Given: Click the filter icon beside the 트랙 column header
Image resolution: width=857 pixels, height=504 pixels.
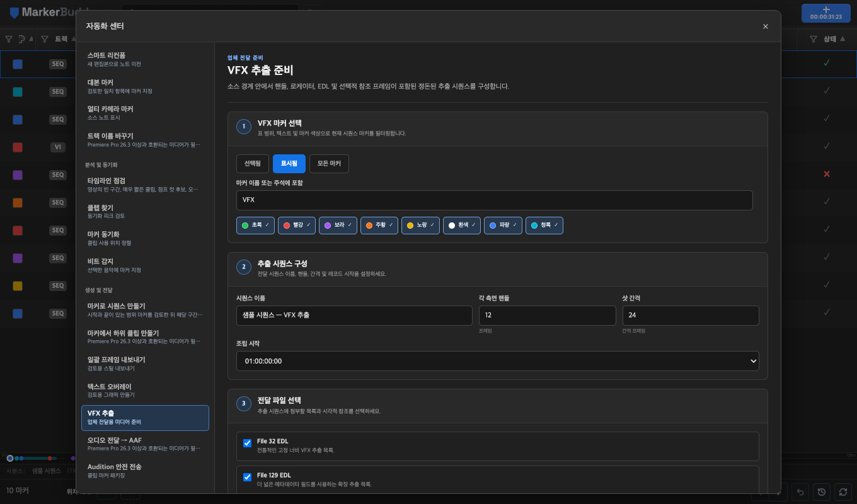Looking at the screenshot, I should click(45, 39).
